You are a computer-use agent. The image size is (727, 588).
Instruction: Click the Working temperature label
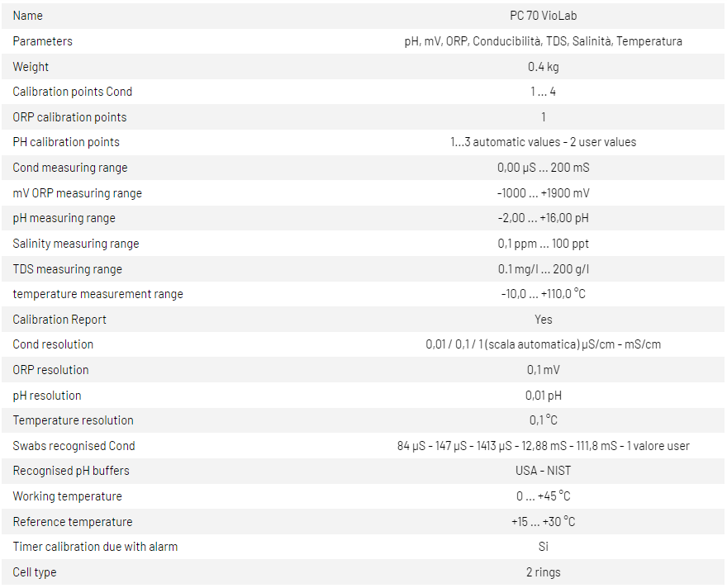tap(68, 496)
